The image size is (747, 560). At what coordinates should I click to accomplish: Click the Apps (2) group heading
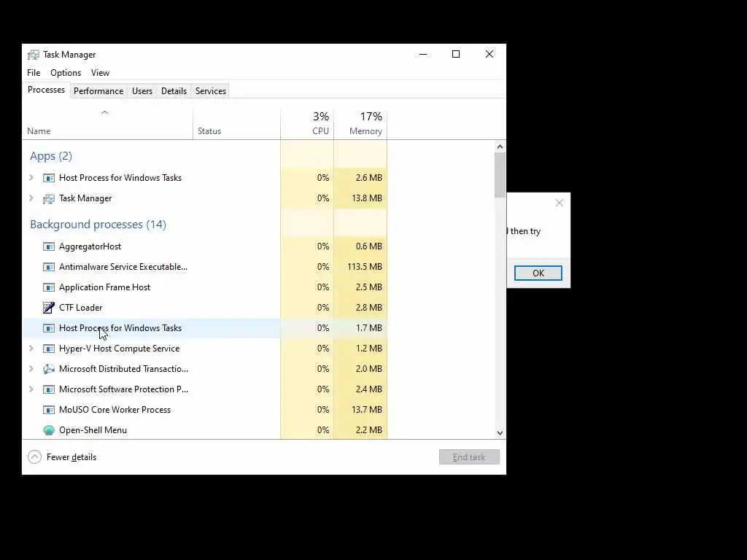[x=51, y=156]
